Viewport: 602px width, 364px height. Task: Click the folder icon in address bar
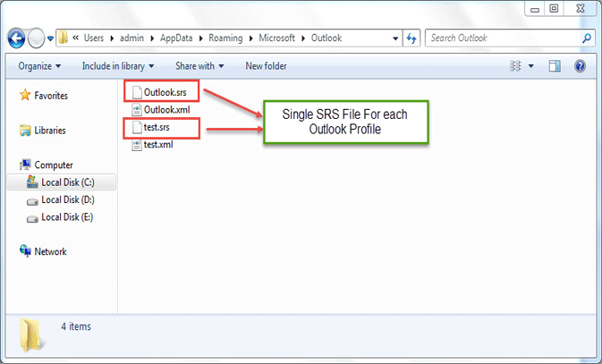tap(63, 38)
